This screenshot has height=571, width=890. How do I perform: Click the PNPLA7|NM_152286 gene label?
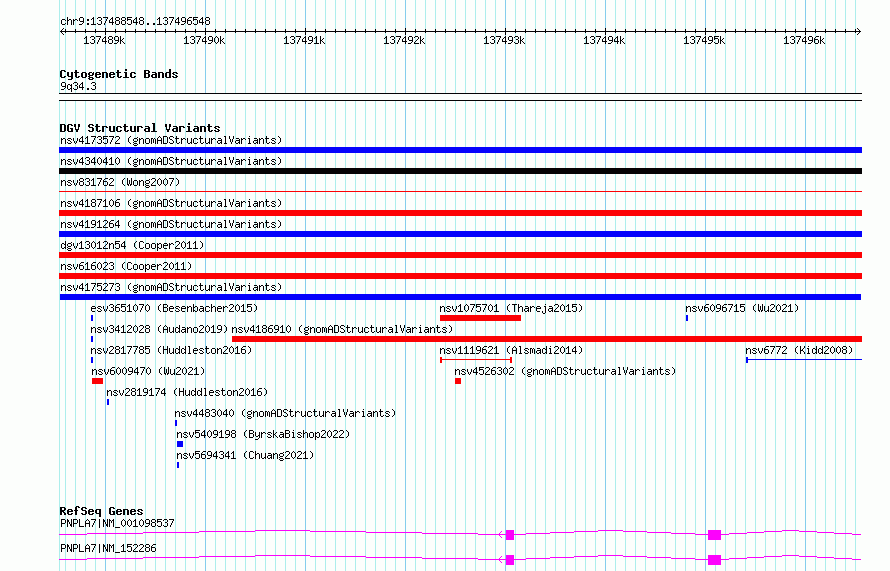[108, 548]
